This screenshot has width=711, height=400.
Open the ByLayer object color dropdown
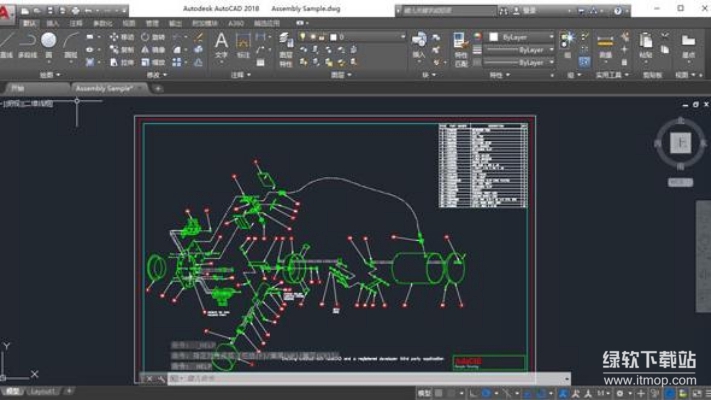point(551,37)
